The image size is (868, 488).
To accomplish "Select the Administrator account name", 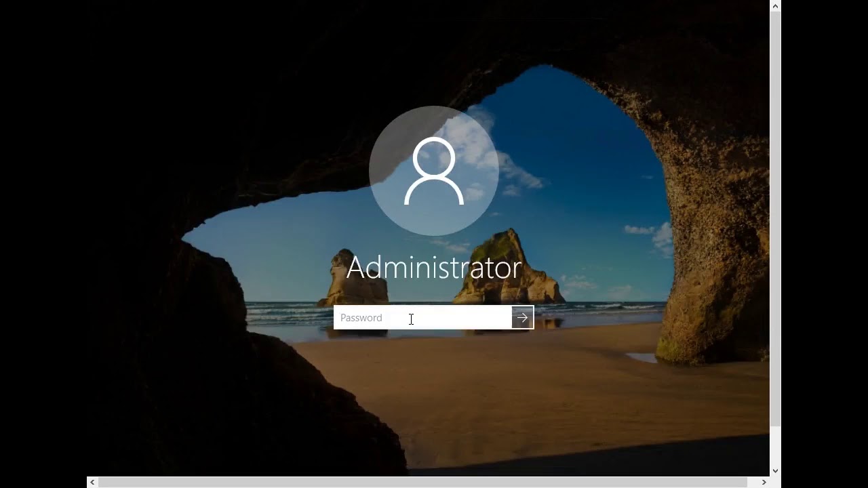I will [434, 268].
